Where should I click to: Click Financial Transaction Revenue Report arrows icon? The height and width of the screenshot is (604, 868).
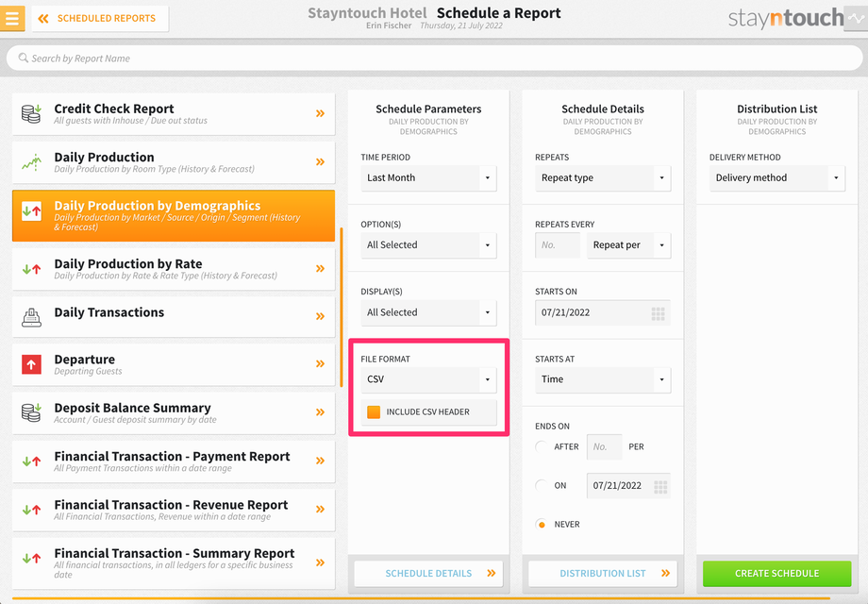[x=31, y=510]
